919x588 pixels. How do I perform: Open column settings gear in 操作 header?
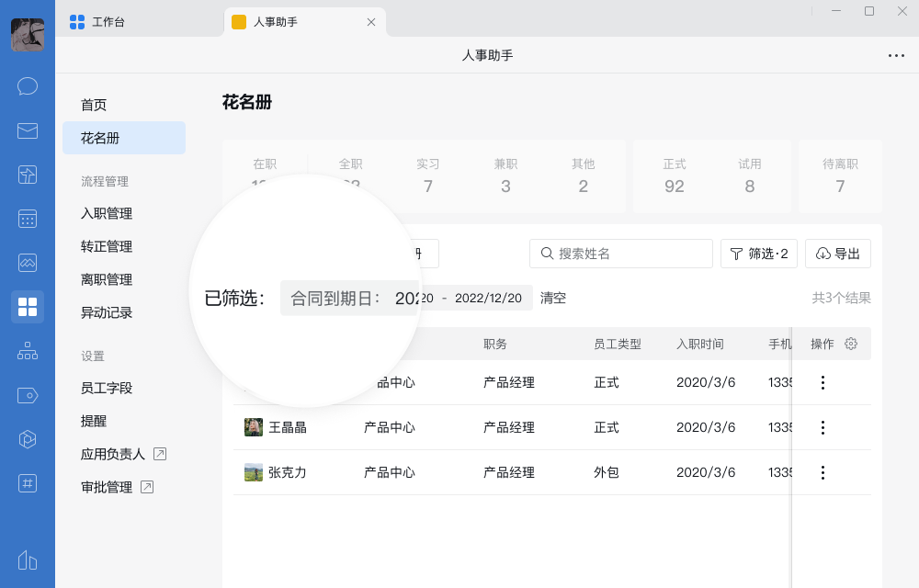click(851, 344)
